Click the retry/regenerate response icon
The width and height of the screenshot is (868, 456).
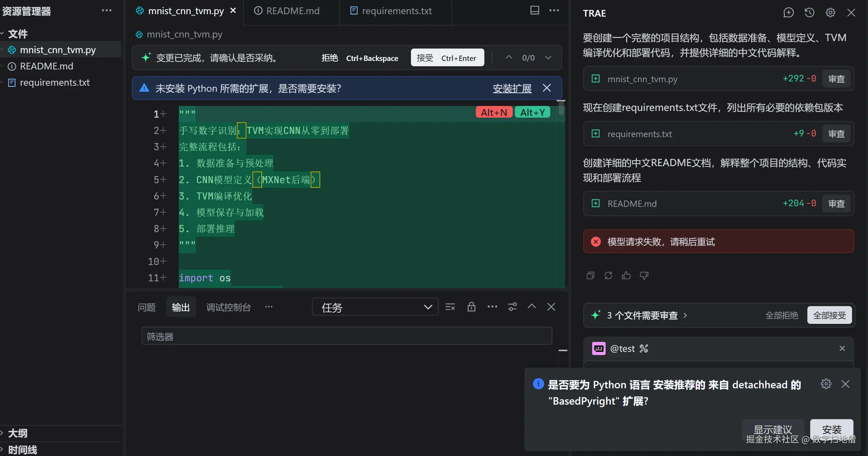tap(608, 275)
